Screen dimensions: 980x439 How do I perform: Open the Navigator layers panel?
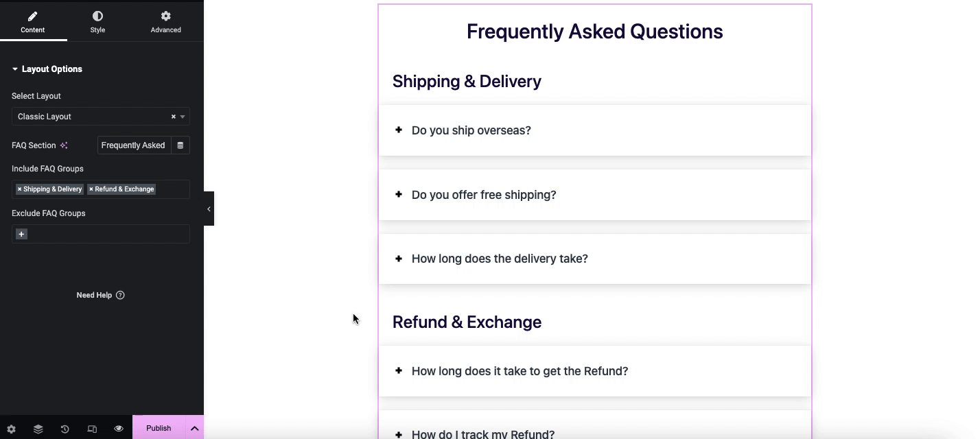[x=38, y=428]
